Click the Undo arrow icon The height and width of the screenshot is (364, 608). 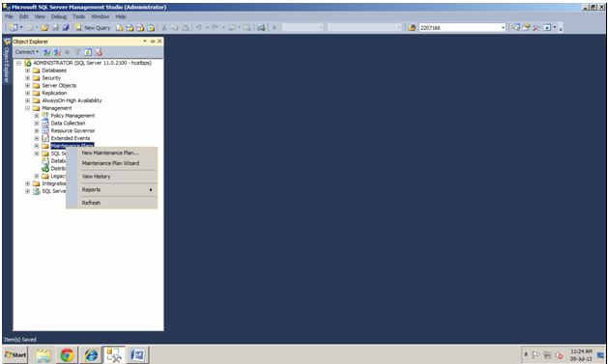[x=198, y=27]
